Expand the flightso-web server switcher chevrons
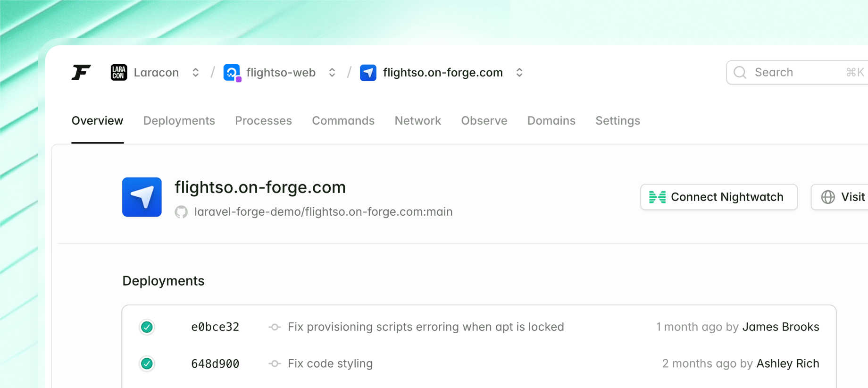 pos(332,72)
